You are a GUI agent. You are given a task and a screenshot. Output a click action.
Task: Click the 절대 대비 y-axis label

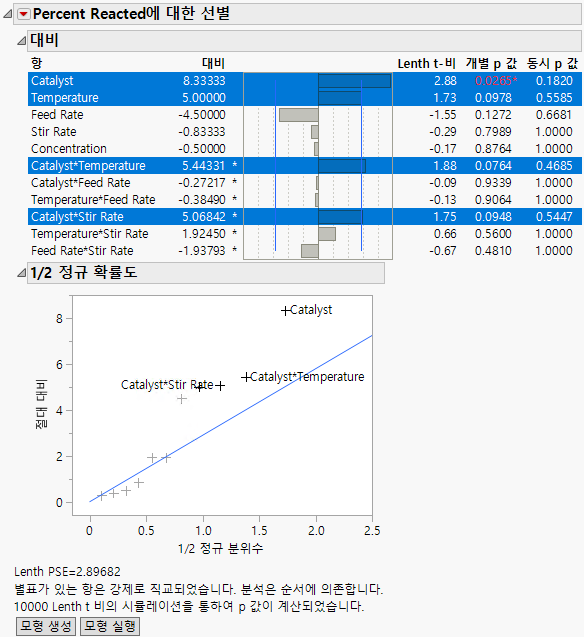(41, 404)
